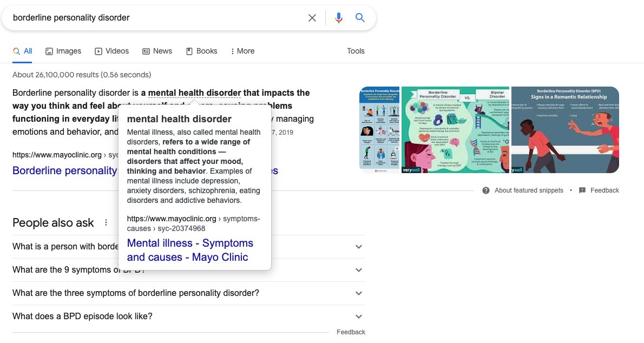Open the Tools menu item
Viewport: 644px width, 343px height.
pos(356,50)
